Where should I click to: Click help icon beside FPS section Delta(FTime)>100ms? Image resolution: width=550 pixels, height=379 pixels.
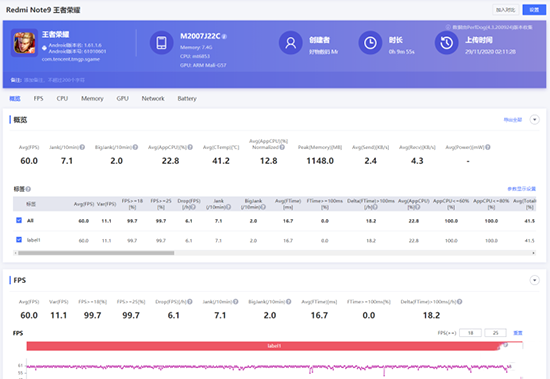point(460,301)
